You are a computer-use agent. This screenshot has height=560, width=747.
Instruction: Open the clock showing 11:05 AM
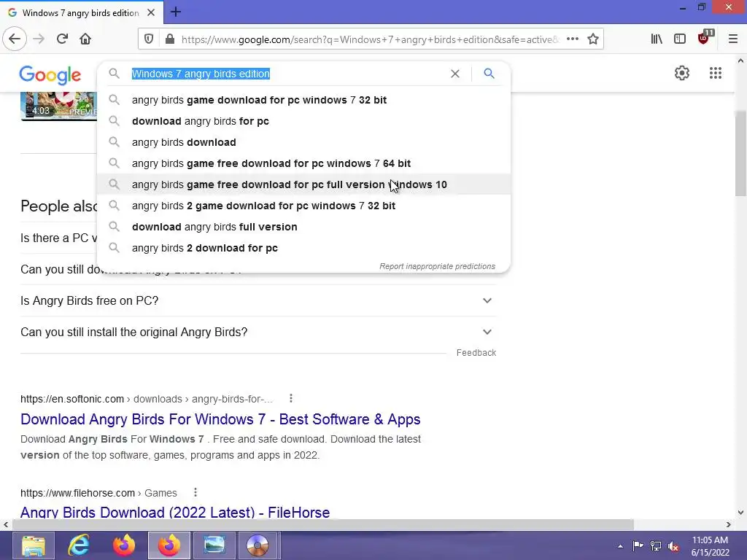point(710,546)
